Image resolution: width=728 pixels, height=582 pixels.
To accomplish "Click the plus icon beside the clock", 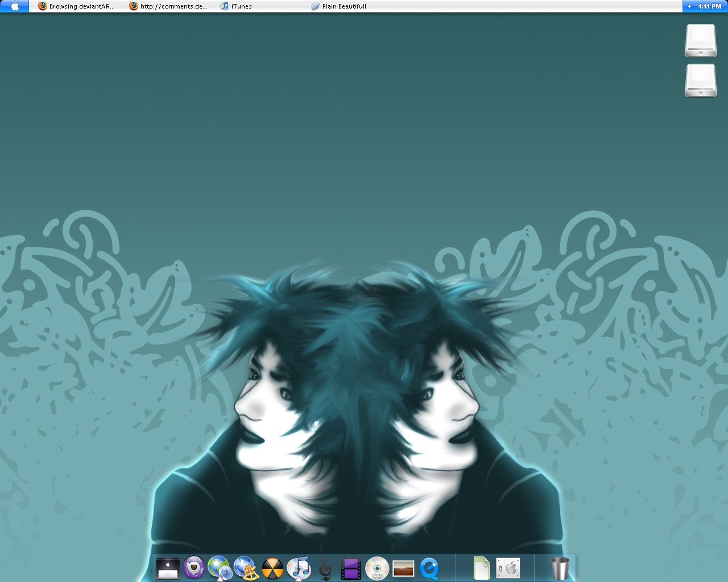I will tap(689, 6).
